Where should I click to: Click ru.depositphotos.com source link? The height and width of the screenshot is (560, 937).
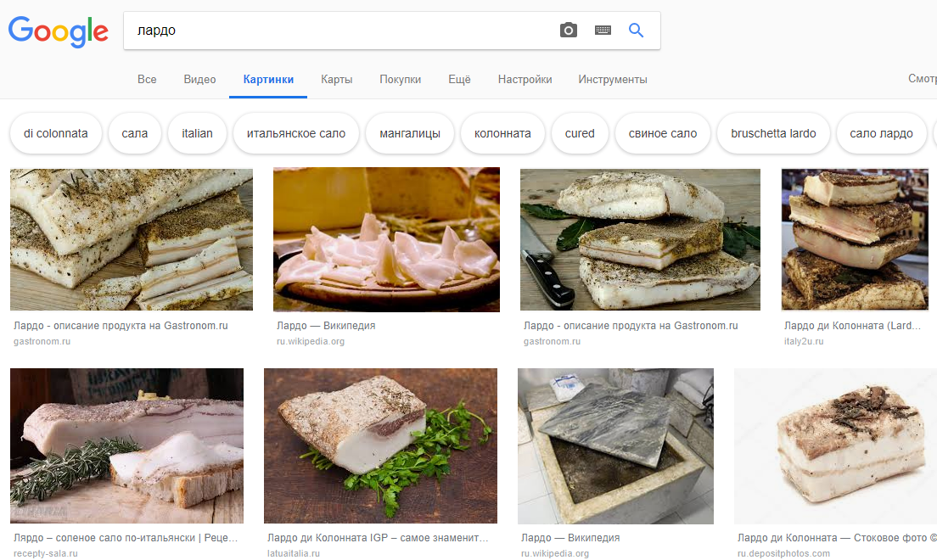point(783,553)
